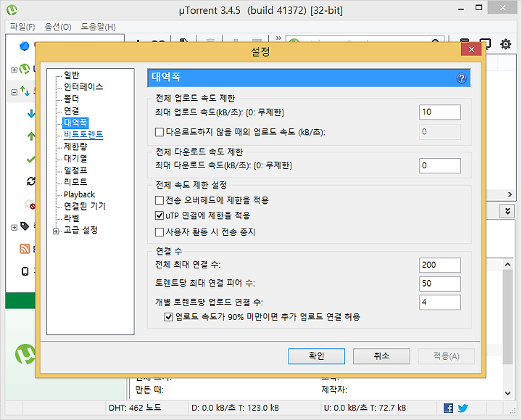Click download status 'D: 0.0 kB/초 T: 123.0 kB'
522x420 pixels.
[x=235, y=408]
